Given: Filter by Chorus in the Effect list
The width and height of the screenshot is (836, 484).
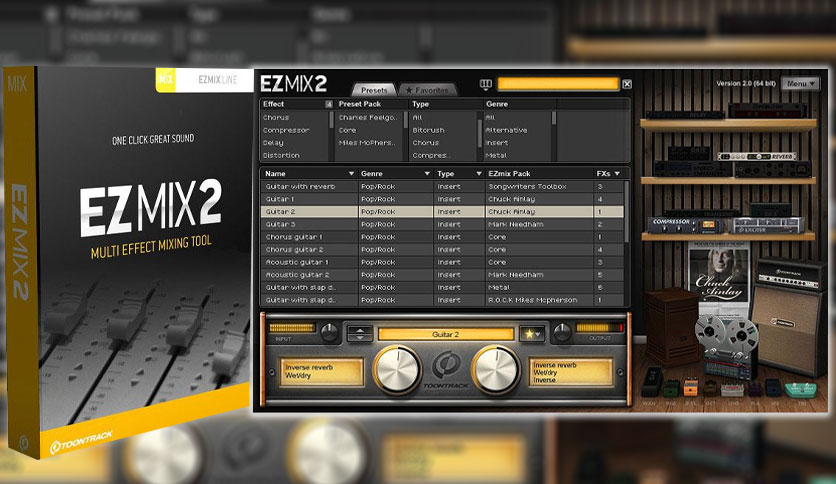Looking at the screenshot, I should (276, 117).
